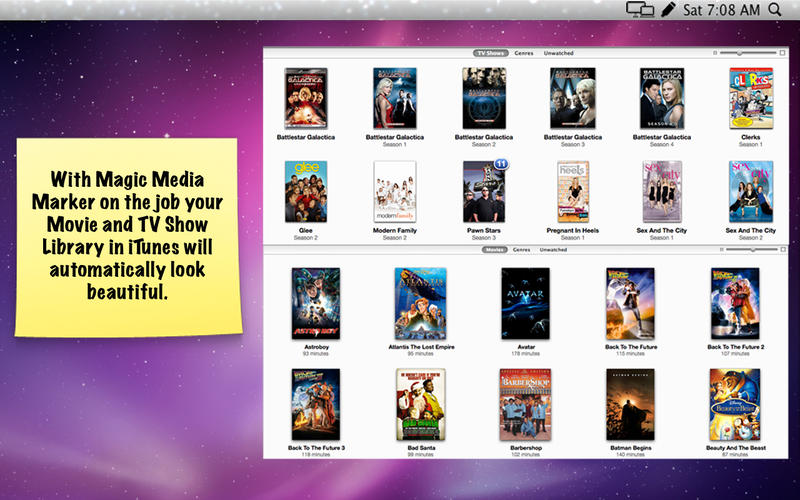Select the Avatar movie poster

(x=525, y=303)
